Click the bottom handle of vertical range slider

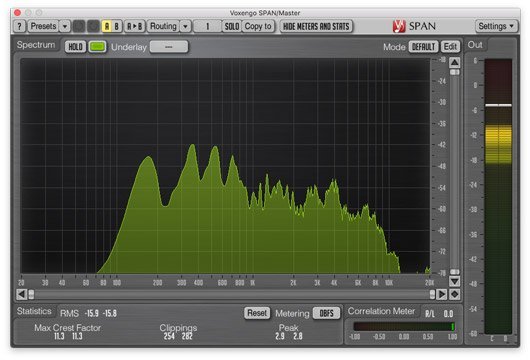click(455, 272)
